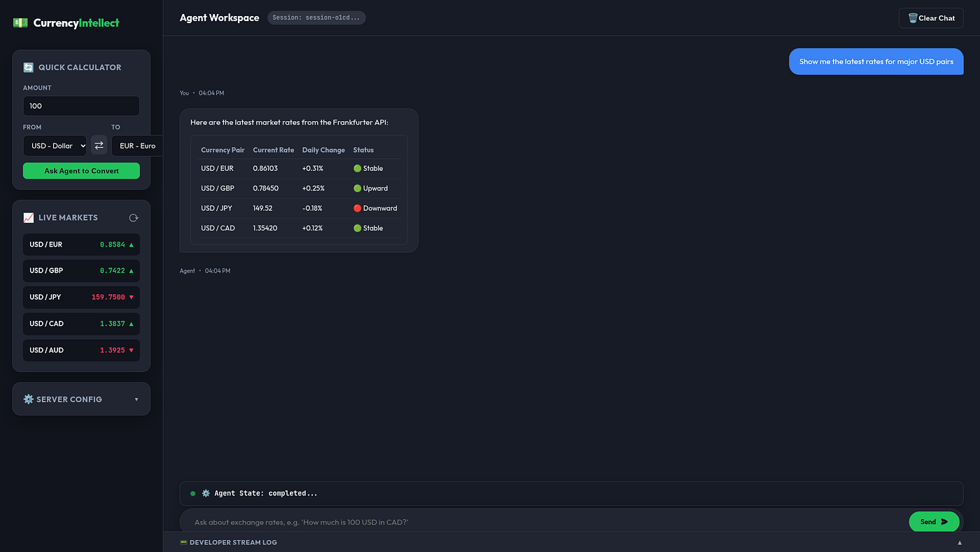Image resolution: width=980 pixels, height=552 pixels.
Task: Click the 149.52 rate cell
Action: [262, 208]
